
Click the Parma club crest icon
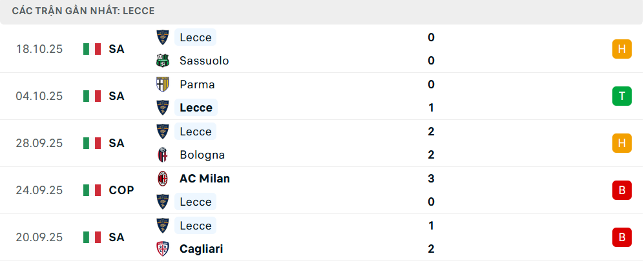tap(162, 84)
